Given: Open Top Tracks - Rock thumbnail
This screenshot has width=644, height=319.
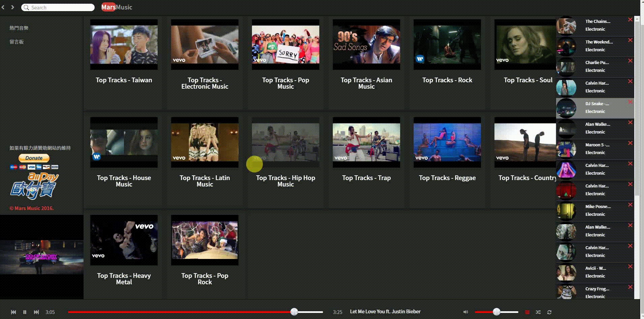Looking at the screenshot, I should [x=447, y=45].
